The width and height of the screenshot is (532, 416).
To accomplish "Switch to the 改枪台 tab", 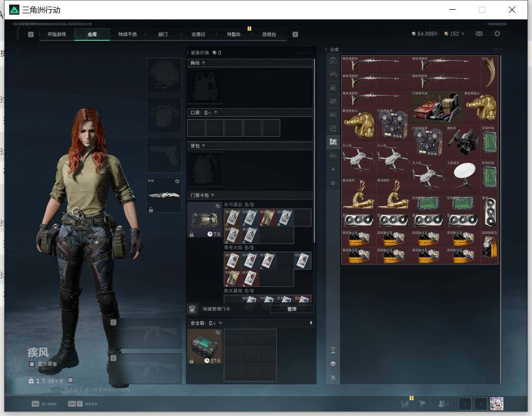I will (269, 34).
